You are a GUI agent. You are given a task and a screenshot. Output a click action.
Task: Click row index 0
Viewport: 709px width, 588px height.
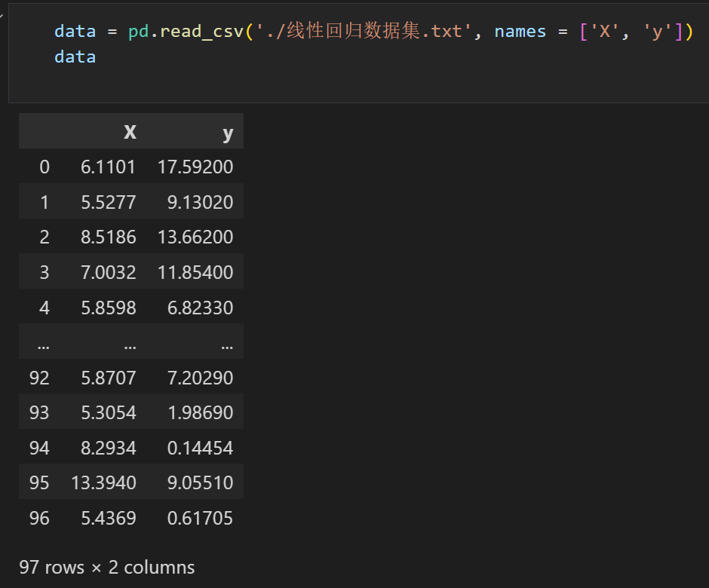(x=45, y=167)
